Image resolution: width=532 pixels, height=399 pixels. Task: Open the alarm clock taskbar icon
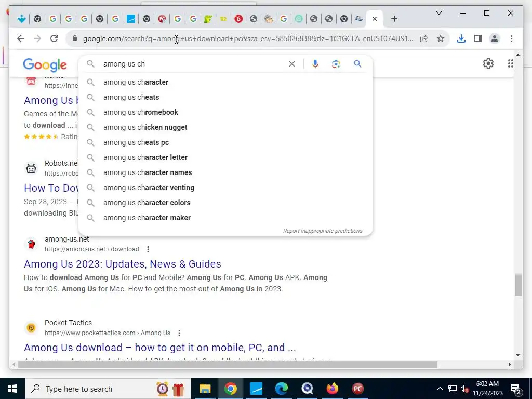(x=162, y=389)
